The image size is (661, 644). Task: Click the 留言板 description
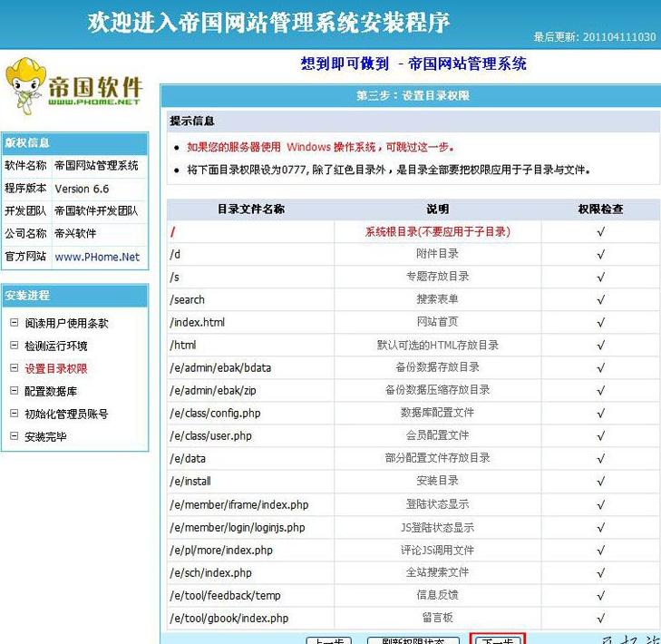(438, 619)
